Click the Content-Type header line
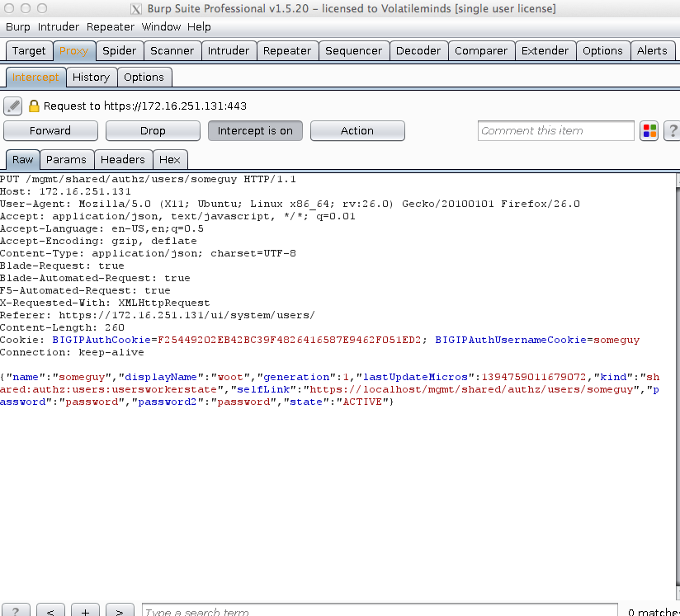 click(x=148, y=253)
